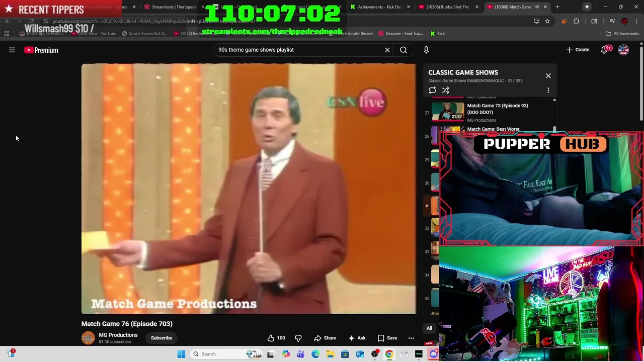Launch Copilot from the taskbar
The image size is (644, 362).
point(286,354)
